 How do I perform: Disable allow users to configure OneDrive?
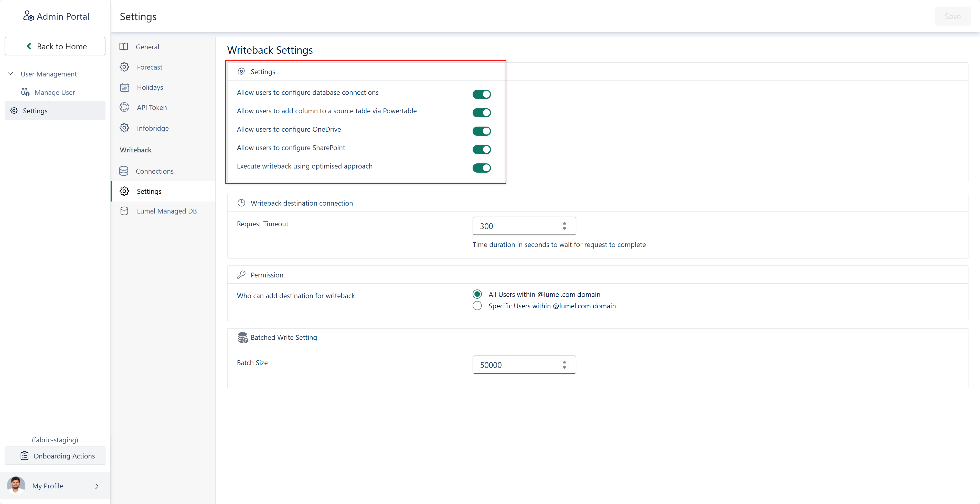pyautogui.click(x=481, y=131)
